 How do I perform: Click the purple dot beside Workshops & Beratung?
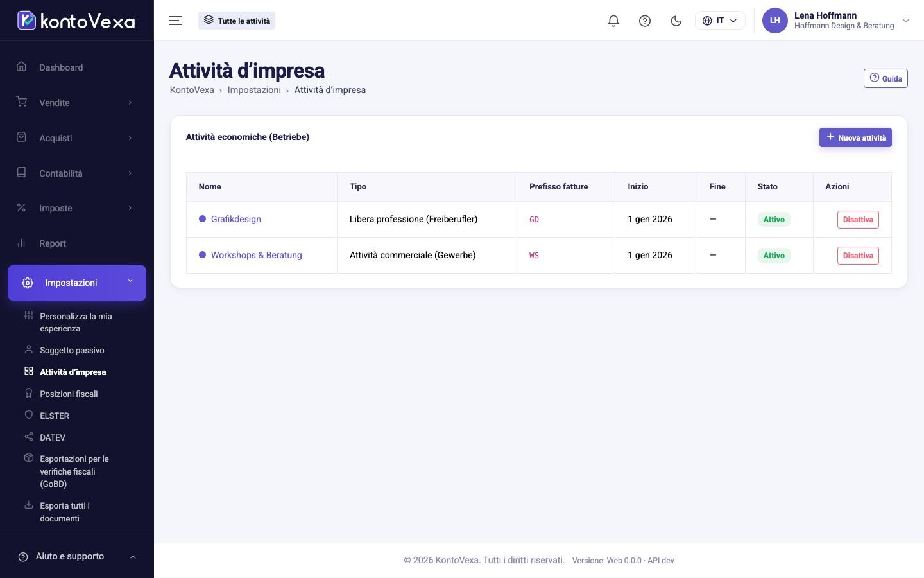(x=203, y=255)
